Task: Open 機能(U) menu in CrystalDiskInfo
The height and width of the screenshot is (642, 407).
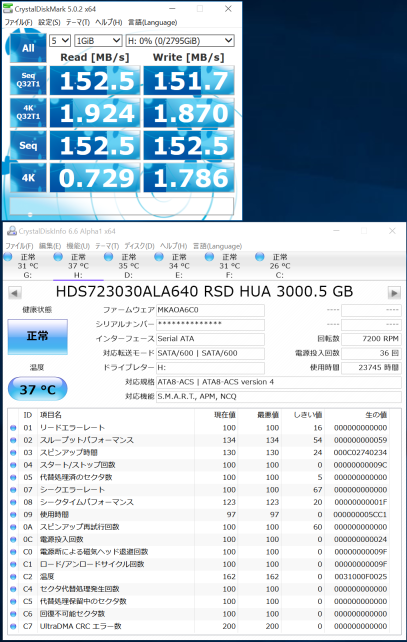Action: [78, 246]
